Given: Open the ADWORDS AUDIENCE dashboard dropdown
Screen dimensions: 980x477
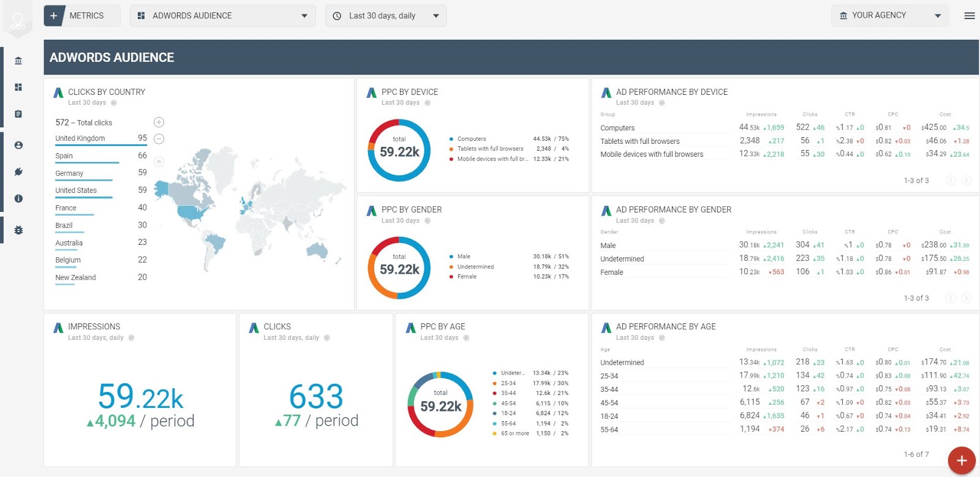Looking at the screenshot, I should click(x=223, y=16).
